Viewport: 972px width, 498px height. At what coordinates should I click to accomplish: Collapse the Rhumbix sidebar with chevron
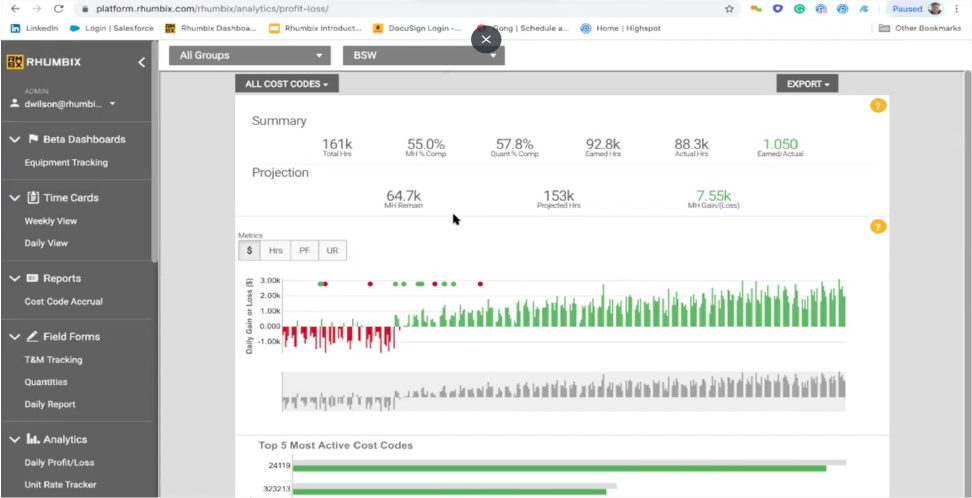pos(141,62)
